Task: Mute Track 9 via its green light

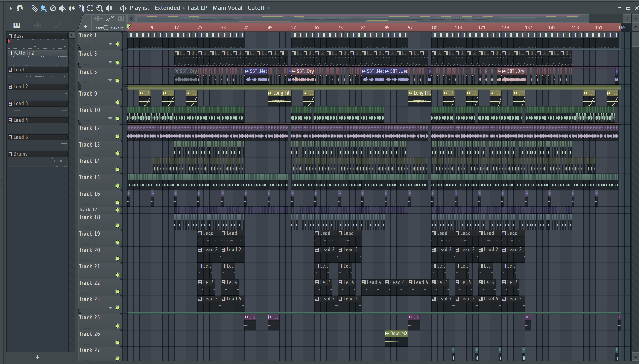Action: pos(118,102)
